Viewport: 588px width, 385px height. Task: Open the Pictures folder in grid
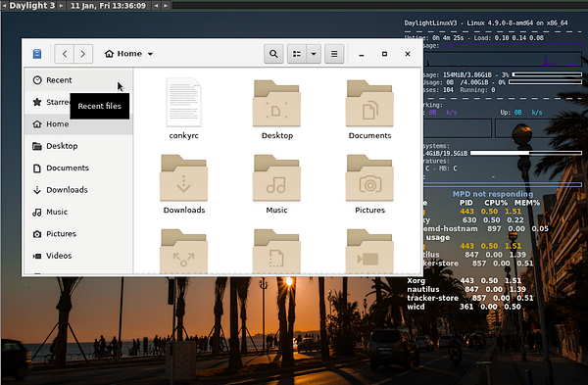pyautogui.click(x=369, y=178)
